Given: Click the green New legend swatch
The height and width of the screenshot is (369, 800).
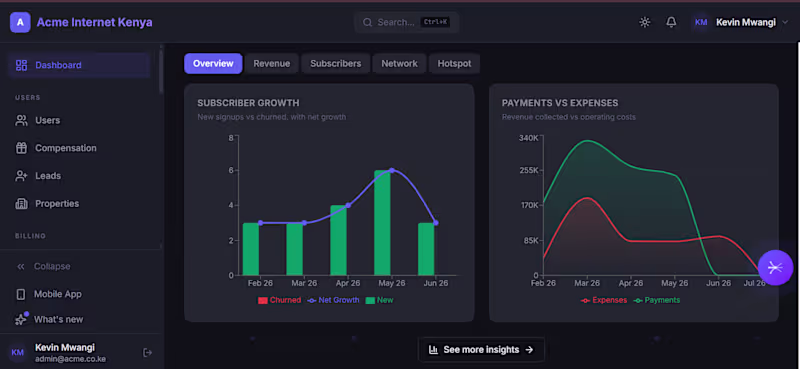Looking at the screenshot, I should click(370, 300).
